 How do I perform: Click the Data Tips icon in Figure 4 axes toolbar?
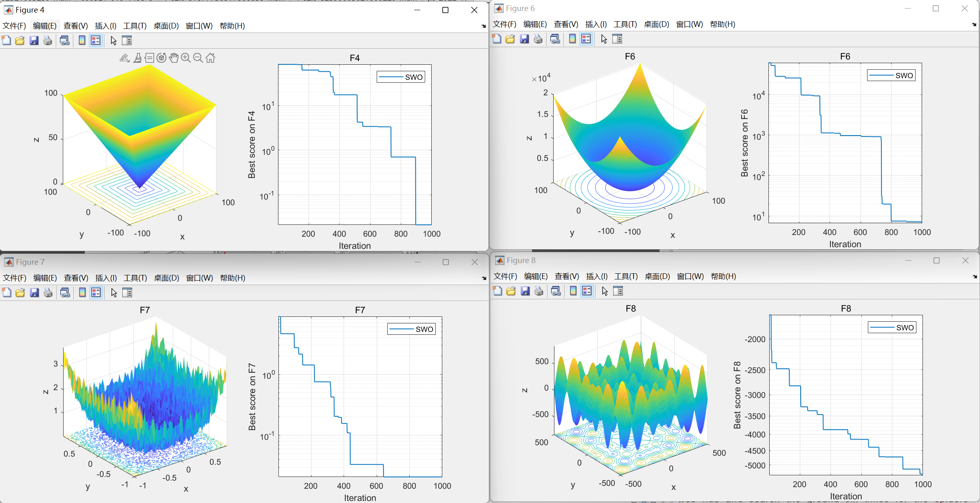[x=150, y=58]
